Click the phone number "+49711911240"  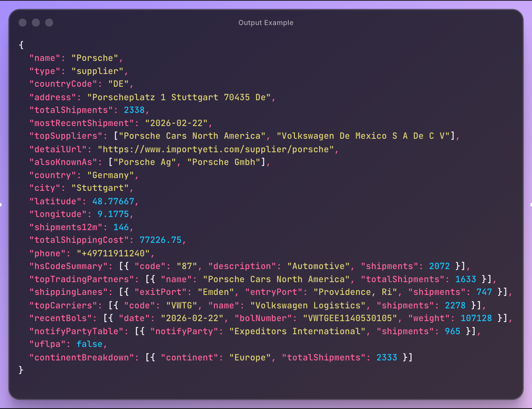(x=113, y=253)
